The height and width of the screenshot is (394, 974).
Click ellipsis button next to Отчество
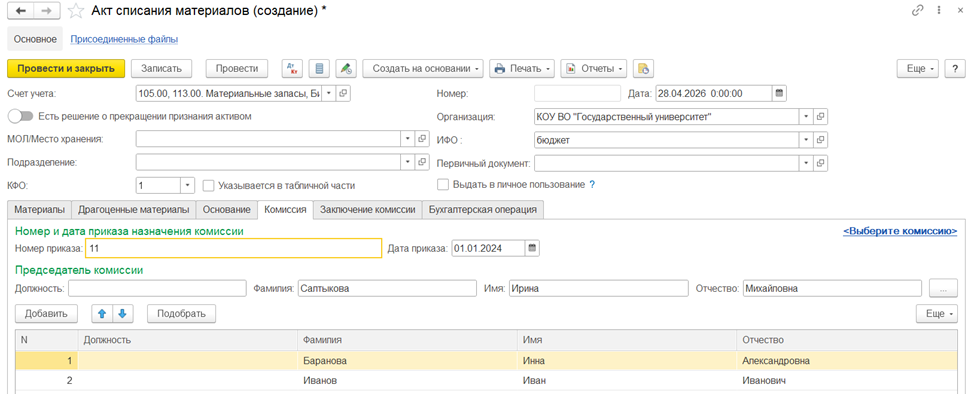coord(943,288)
